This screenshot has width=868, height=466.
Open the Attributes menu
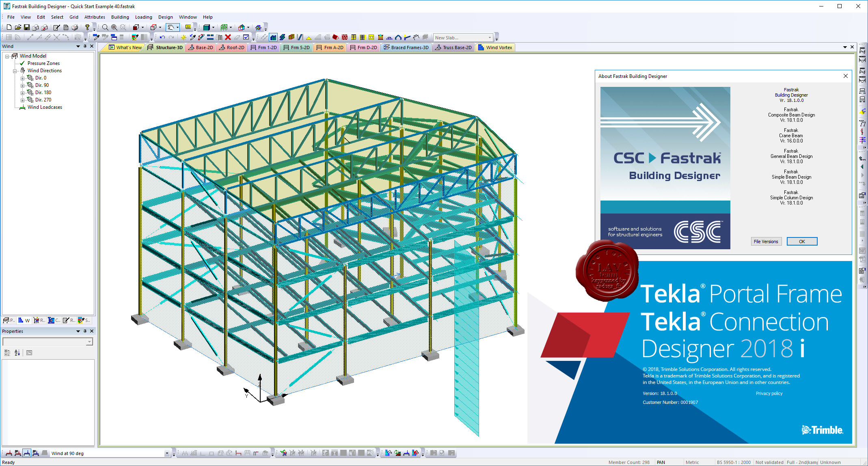pyautogui.click(x=95, y=17)
